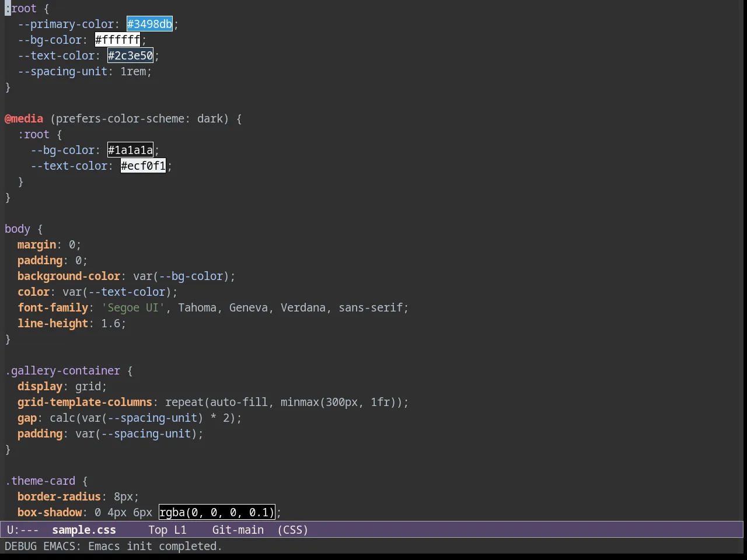Screen dimensions: 747x560
Task: Click the U:--- coding status indicator
Action: pyautogui.click(x=23, y=530)
